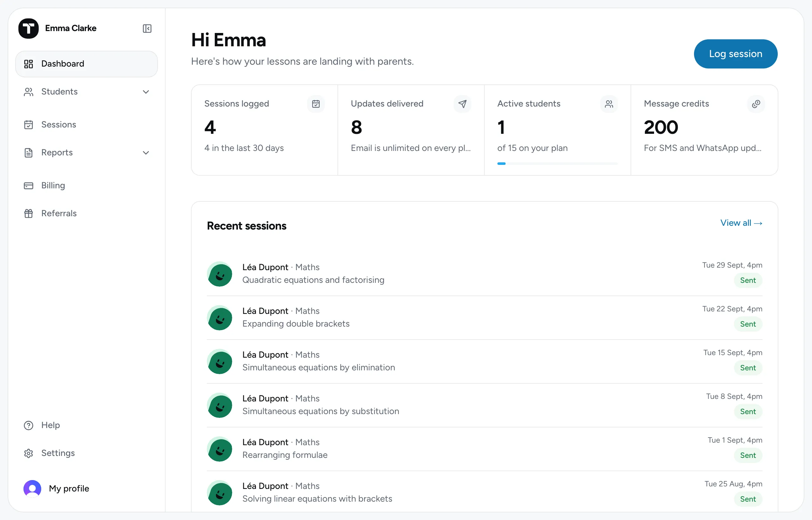Open the Referrals page
Screen dimensions: 812x520
87,213
